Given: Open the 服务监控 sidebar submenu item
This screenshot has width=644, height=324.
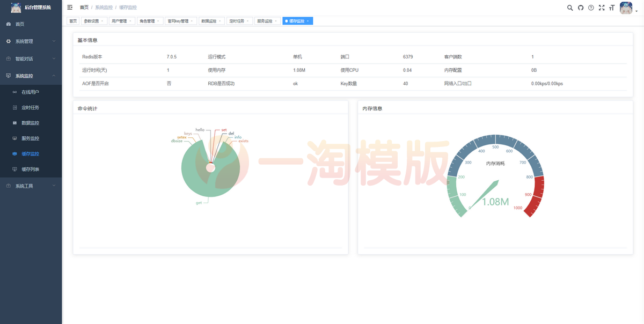Looking at the screenshot, I should pyautogui.click(x=31, y=138).
